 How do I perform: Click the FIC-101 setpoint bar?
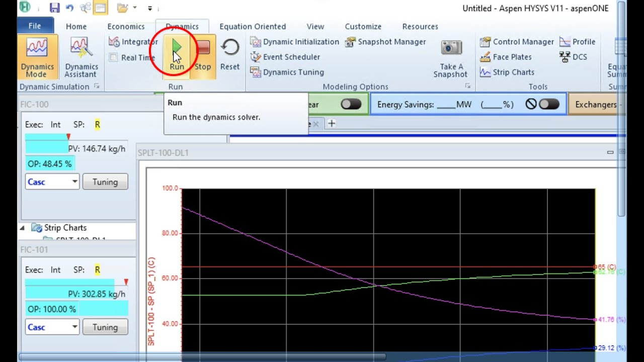click(76, 282)
